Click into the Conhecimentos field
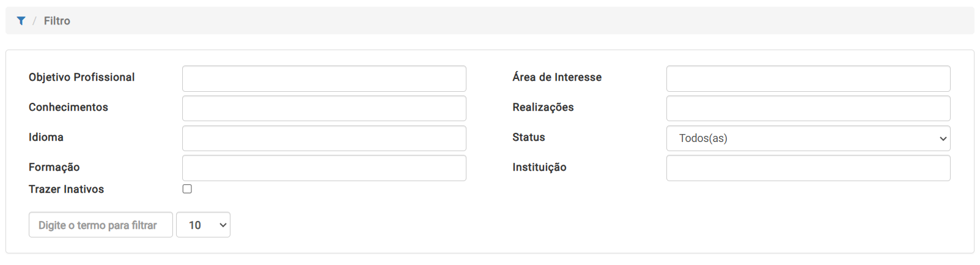The width and height of the screenshot is (980, 265). 324,108
